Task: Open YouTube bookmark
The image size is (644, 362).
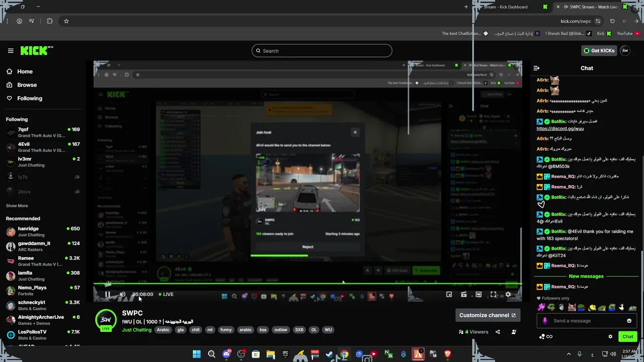Action: 628,34
